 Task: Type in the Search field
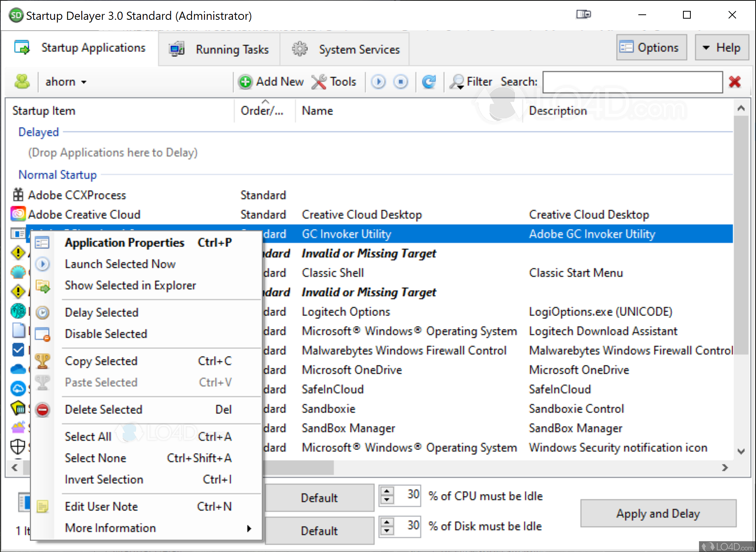pos(632,82)
